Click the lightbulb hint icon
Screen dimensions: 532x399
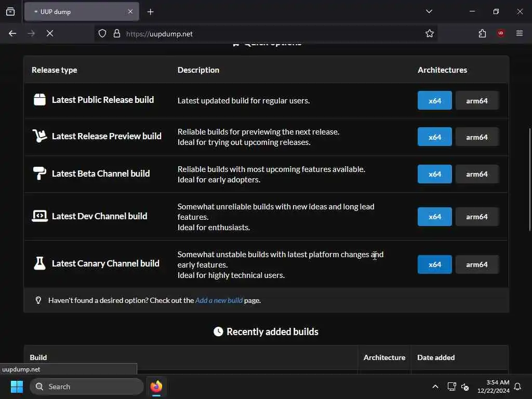(x=38, y=300)
